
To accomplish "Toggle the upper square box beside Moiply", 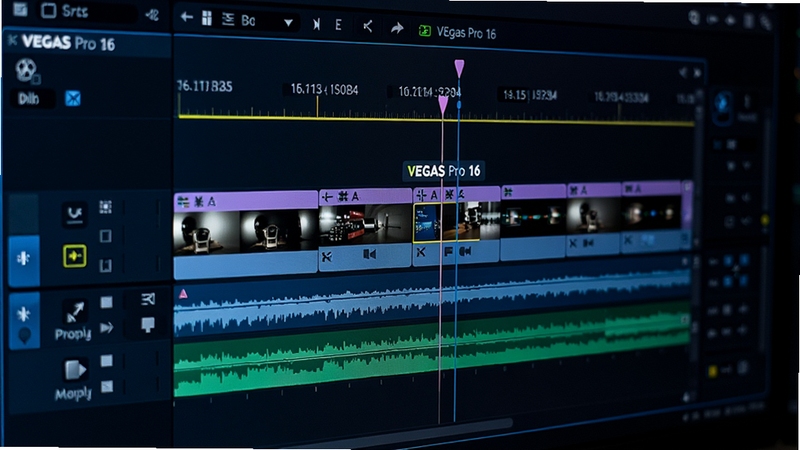I will coord(107,361).
